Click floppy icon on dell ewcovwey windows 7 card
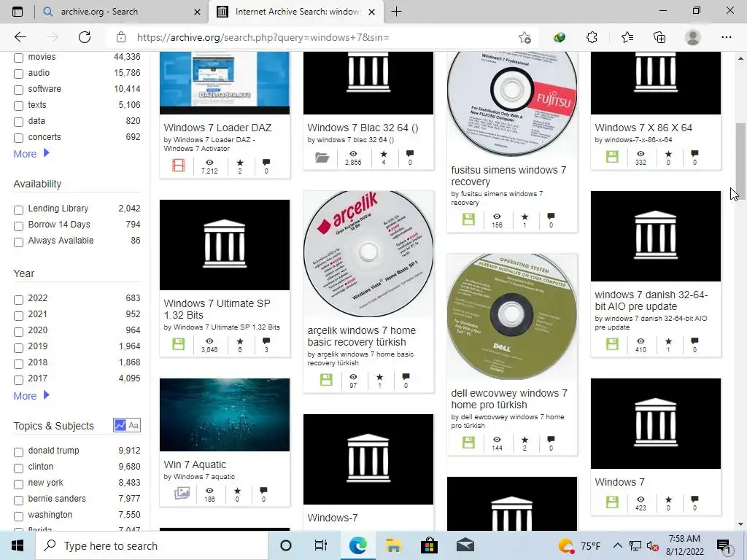The height and width of the screenshot is (560, 747). click(469, 443)
